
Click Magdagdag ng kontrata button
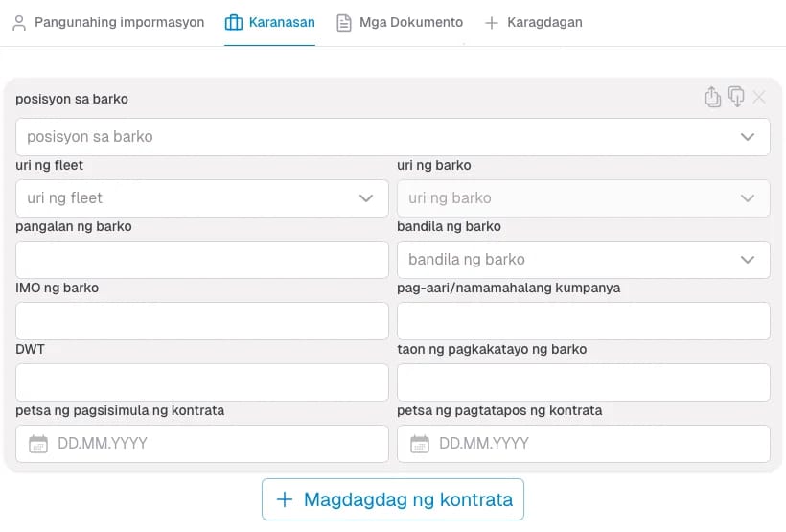[393, 499]
